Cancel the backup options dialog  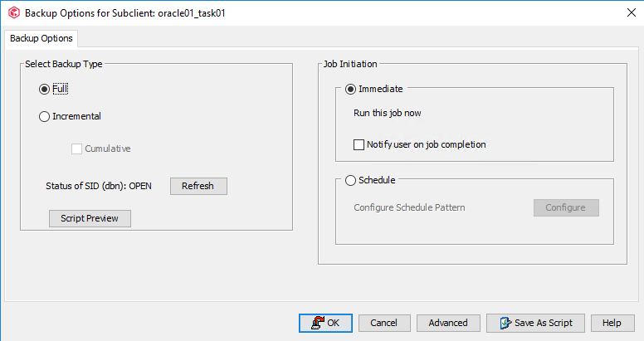coord(383,323)
